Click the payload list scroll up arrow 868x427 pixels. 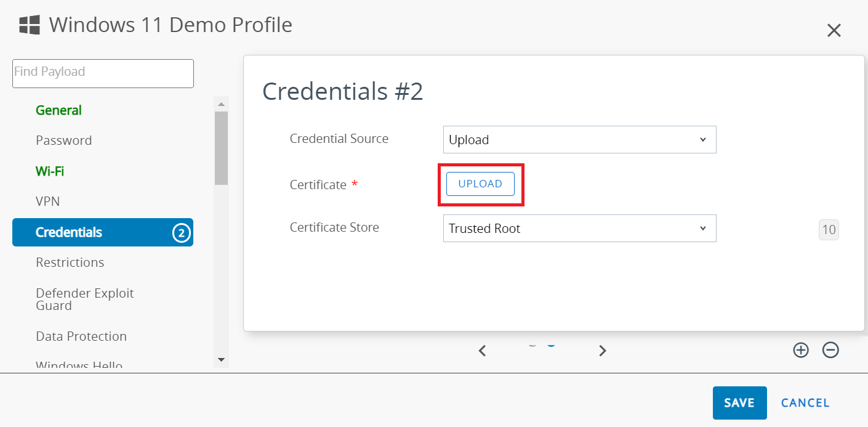[221, 104]
